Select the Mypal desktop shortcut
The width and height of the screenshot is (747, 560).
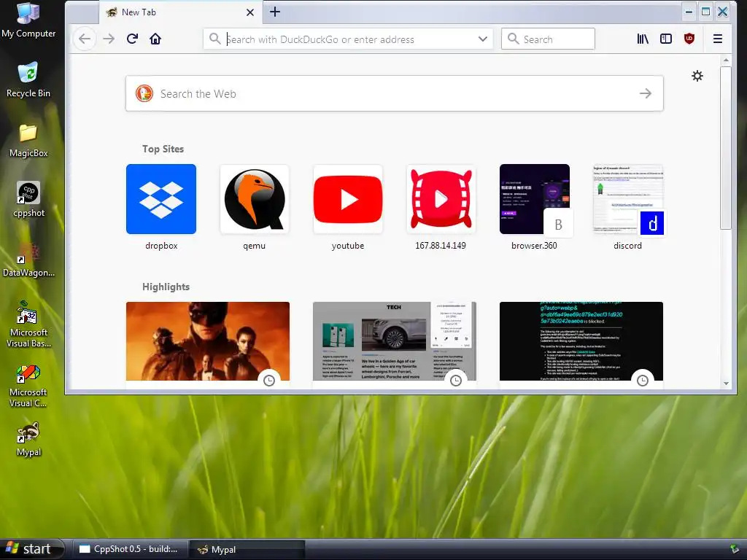coord(28,439)
